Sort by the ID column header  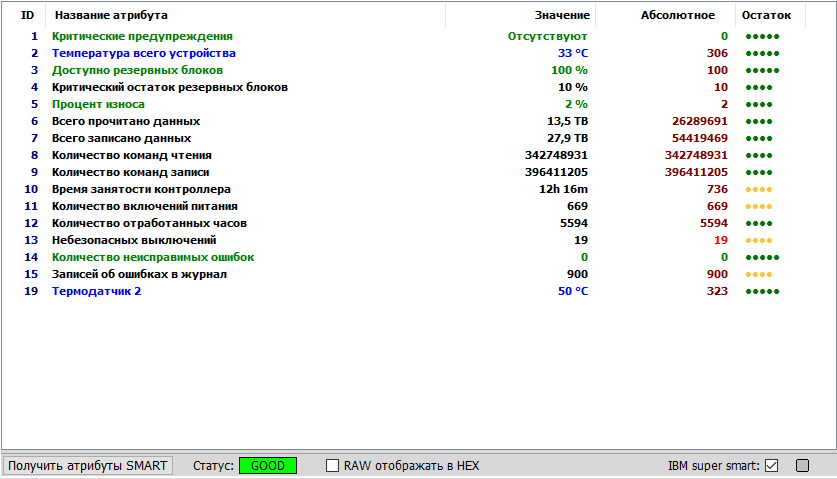point(27,15)
